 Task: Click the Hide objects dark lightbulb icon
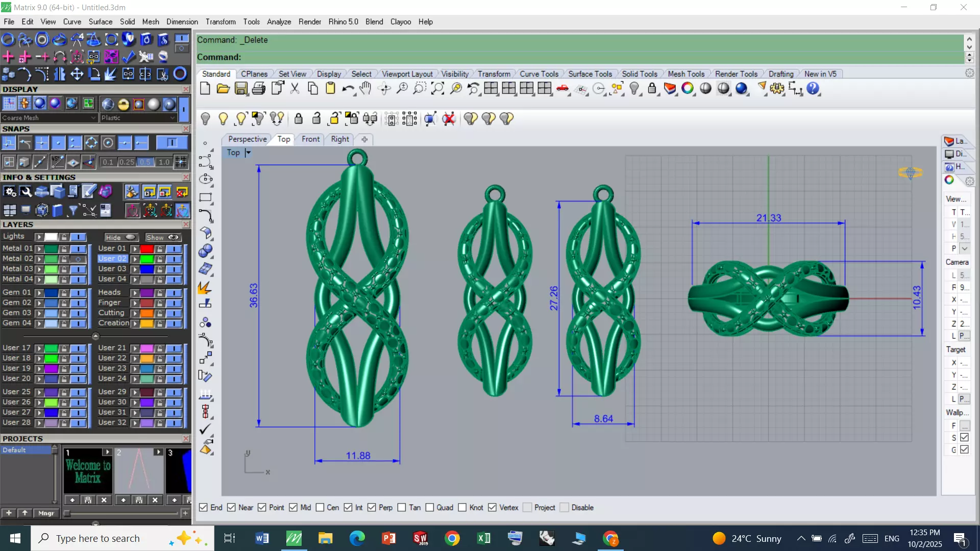205,119
